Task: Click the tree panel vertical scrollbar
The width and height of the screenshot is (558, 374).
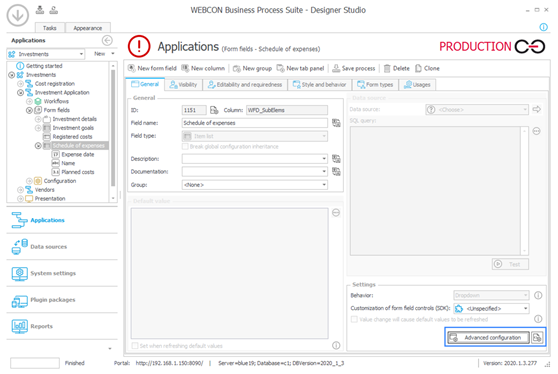Action: tap(113, 128)
